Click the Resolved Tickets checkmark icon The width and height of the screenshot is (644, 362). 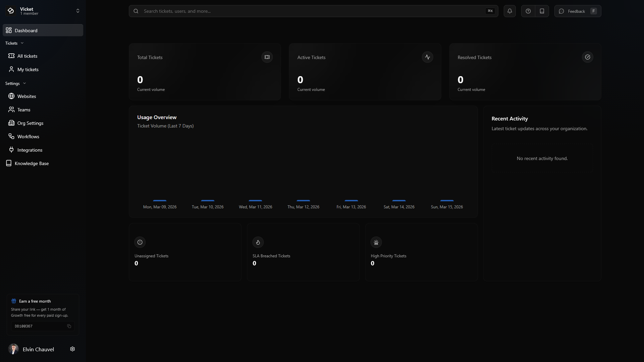point(587,57)
